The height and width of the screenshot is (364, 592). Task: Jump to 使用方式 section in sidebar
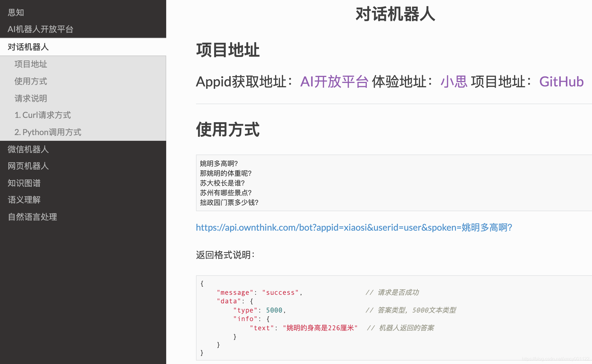tap(31, 81)
